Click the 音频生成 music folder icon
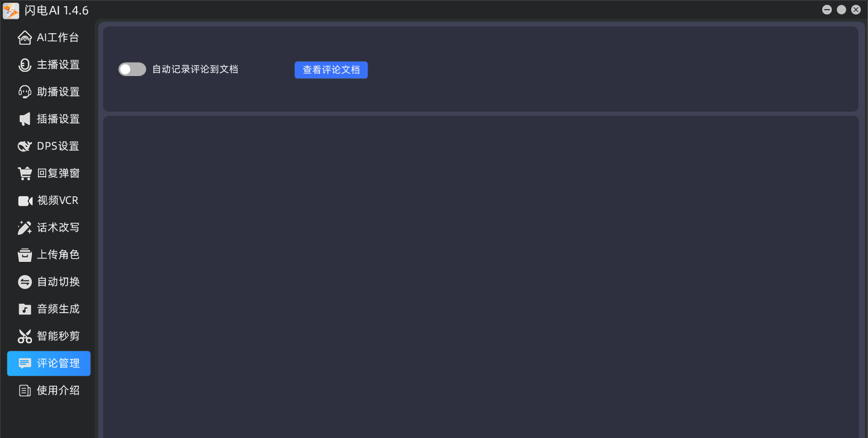 click(25, 309)
